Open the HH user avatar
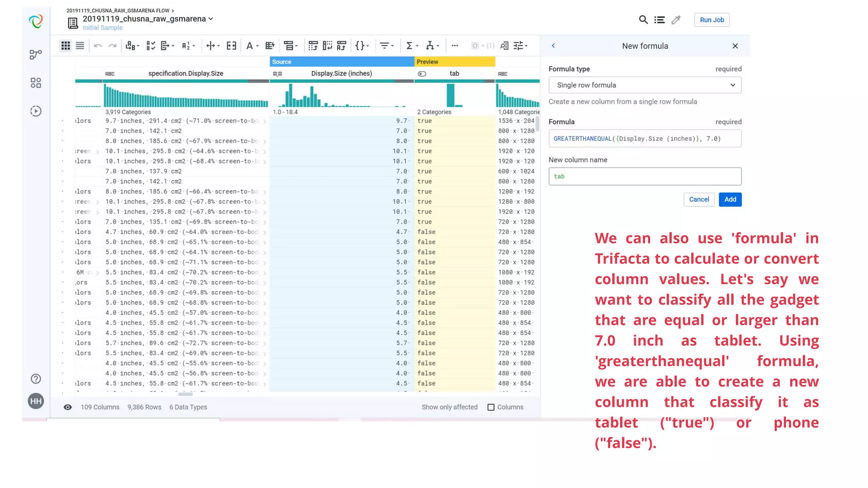868x488 pixels. 36,401
